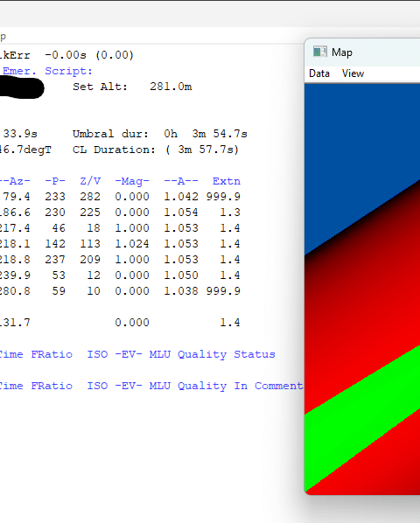The width and height of the screenshot is (420, 523).
Task: Select the A value "1.038"
Action: (181, 291)
